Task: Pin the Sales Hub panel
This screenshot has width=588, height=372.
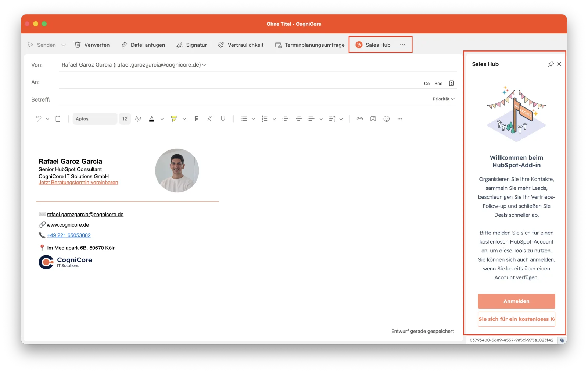Action: tap(551, 64)
